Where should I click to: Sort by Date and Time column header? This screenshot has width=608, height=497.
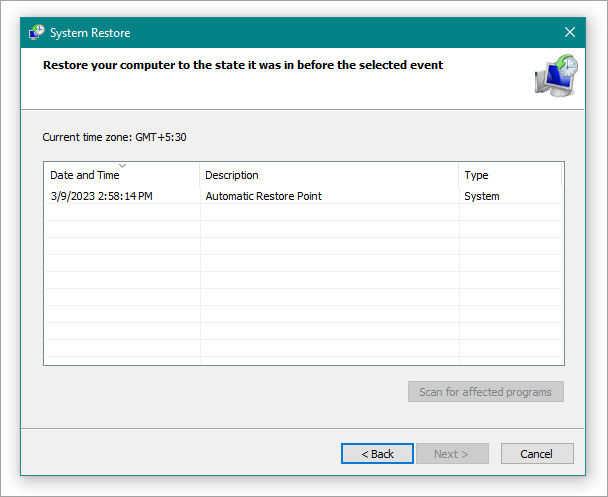122,175
